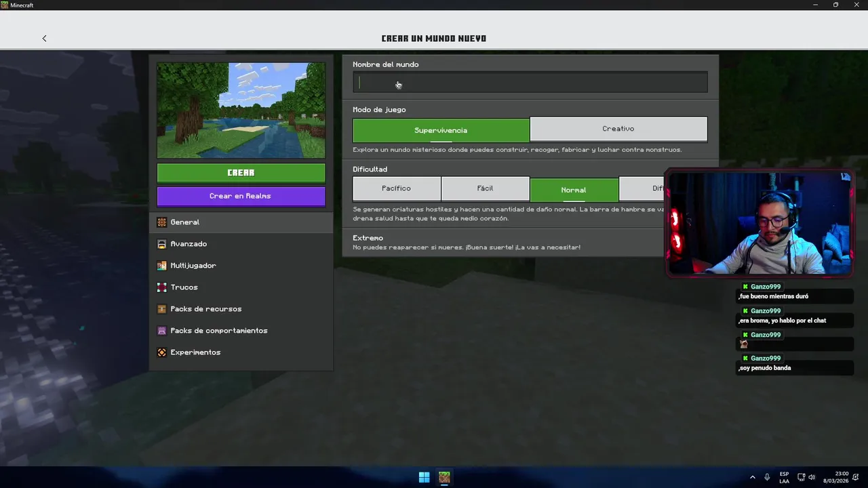Click the Trucos sidebar icon
Viewport: 868px width, 488px height.
[x=161, y=287]
